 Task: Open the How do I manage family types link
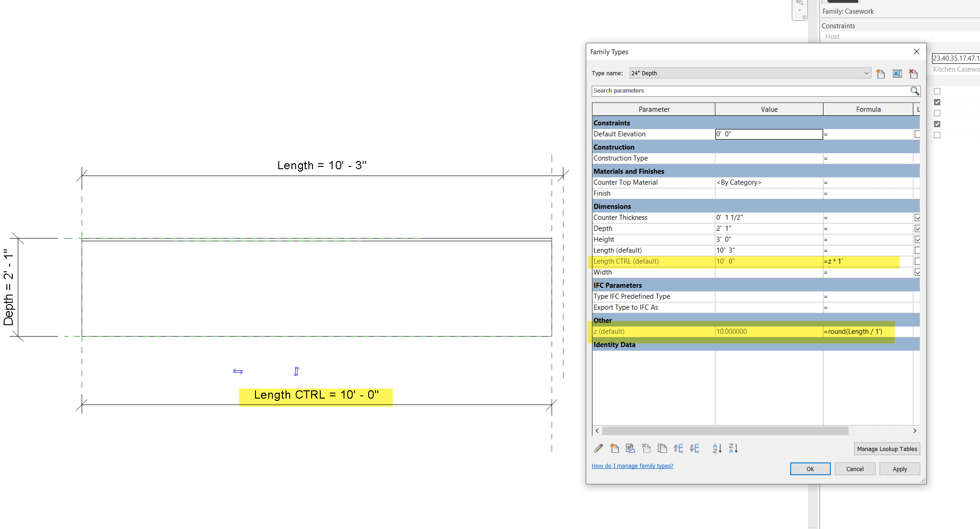[632, 466]
